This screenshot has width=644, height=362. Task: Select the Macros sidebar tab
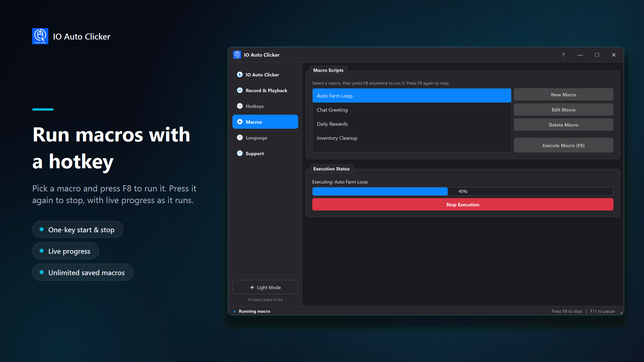click(x=265, y=122)
